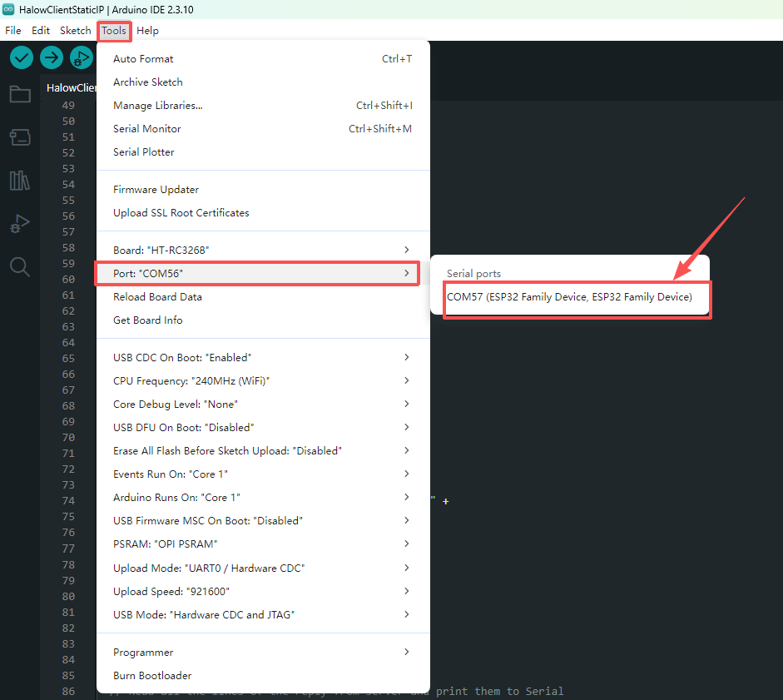783x700 pixels.
Task: Expand Events Run On "Core 1" submenu
Action: 263,474
